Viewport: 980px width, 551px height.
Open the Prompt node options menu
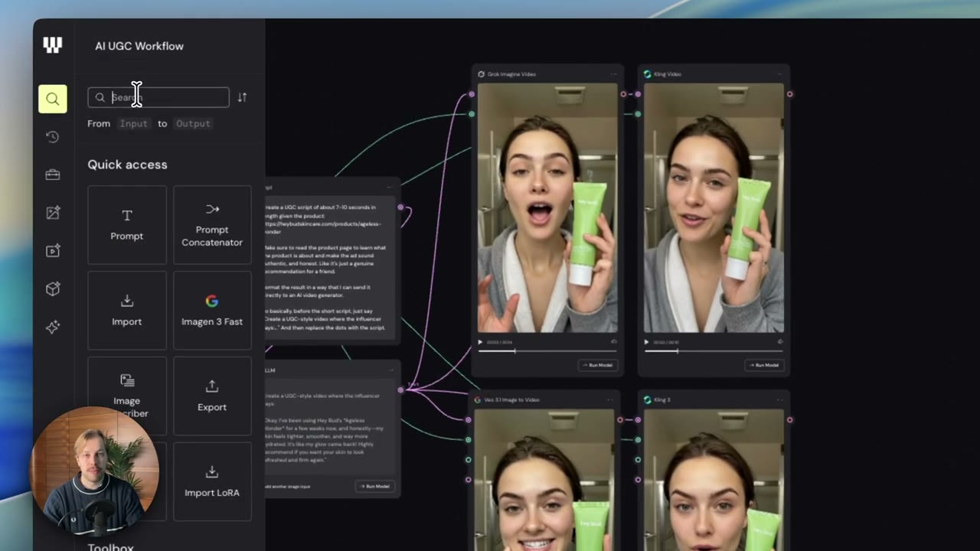390,187
